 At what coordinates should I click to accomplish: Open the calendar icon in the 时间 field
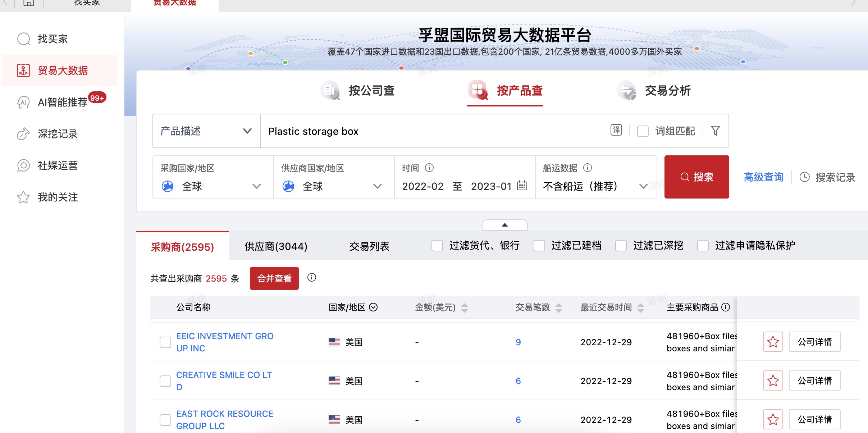[522, 186]
